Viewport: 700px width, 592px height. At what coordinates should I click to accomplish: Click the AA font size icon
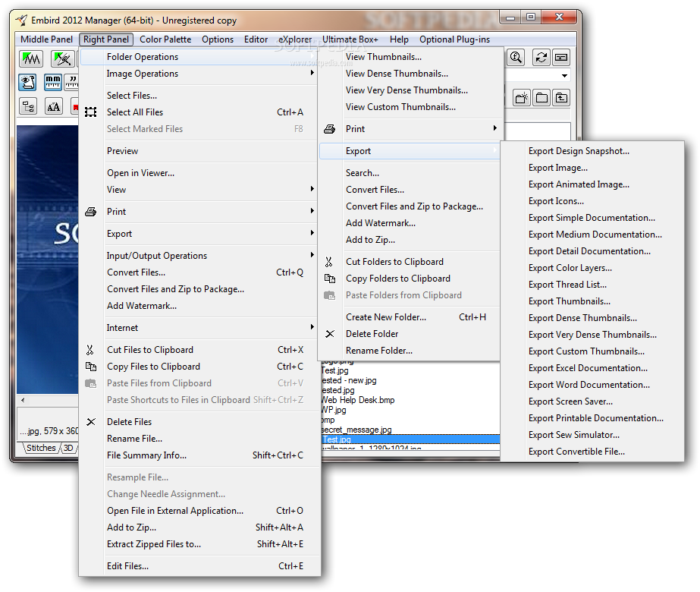coord(54,107)
